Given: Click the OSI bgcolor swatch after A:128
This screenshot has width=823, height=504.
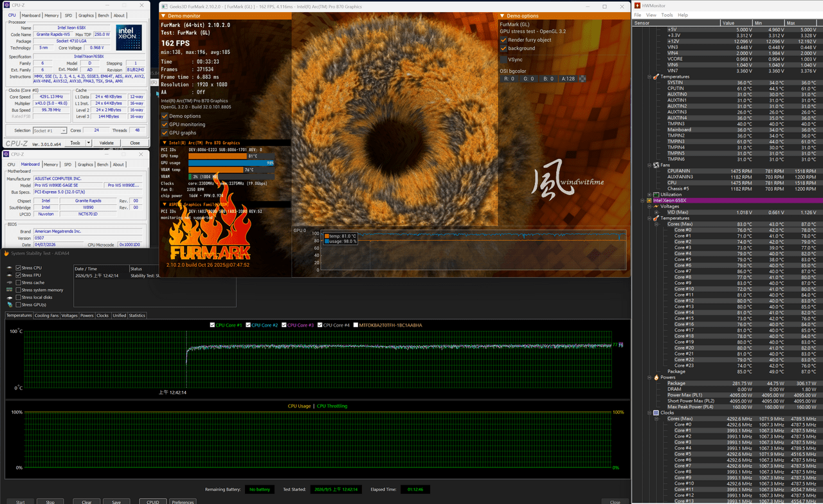Looking at the screenshot, I should (x=583, y=78).
